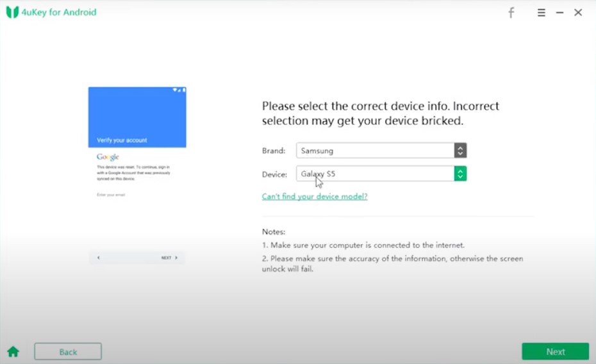The height and width of the screenshot is (364, 596).
Task: Click the NEXT arrow in phone preview
Action: (x=170, y=258)
